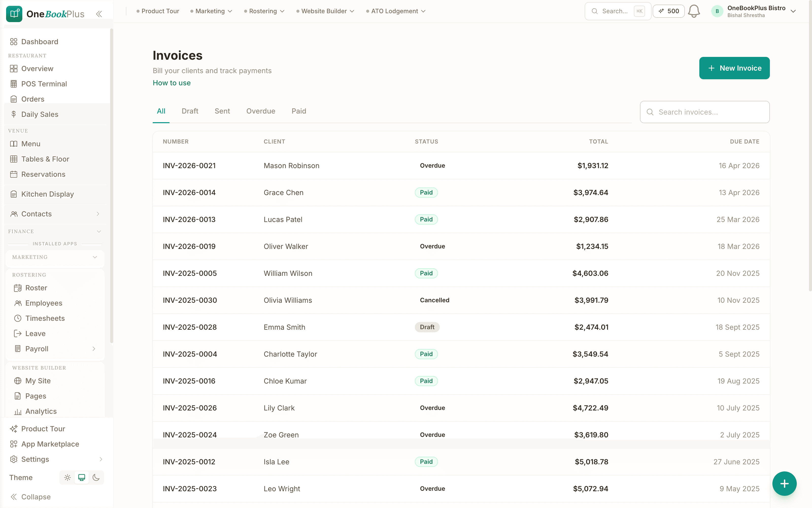
Task: Switch to light theme
Action: click(x=67, y=478)
